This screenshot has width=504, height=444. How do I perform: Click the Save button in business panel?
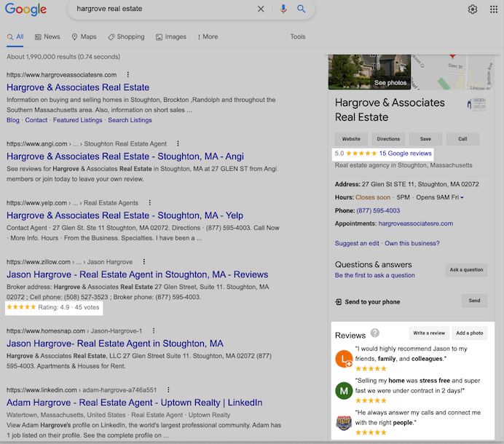pyautogui.click(x=425, y=139)
